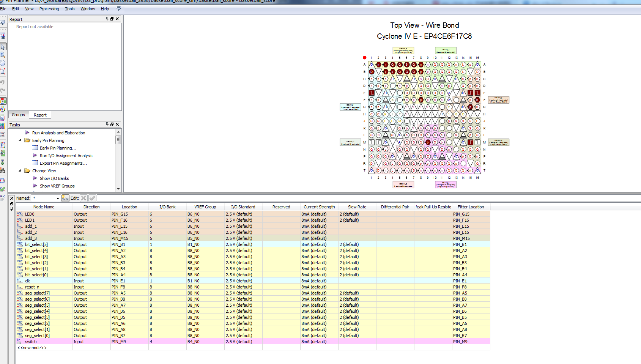Select Run I/O Assignment Analysis task

pyautogui.click(x=66, y=156)
